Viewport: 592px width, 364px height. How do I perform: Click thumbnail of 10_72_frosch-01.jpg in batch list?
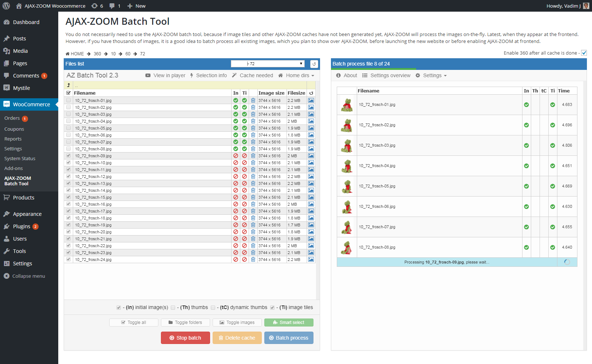347,105
